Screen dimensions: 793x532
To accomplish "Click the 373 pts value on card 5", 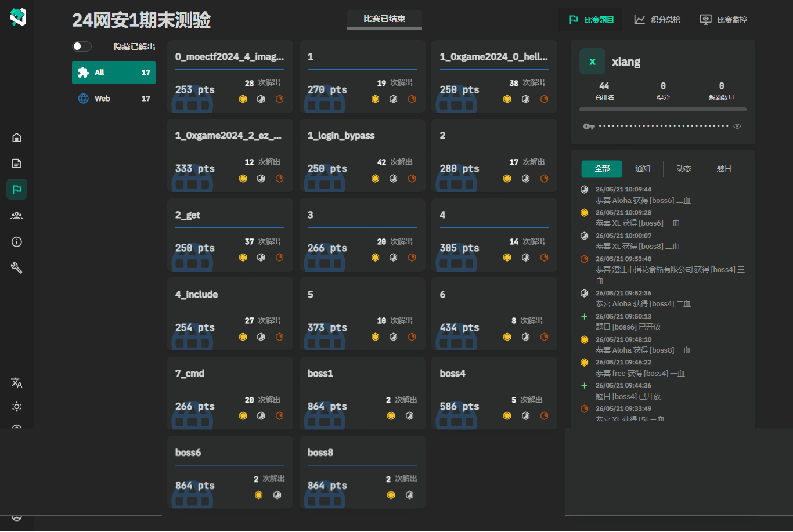I will 327,327.
